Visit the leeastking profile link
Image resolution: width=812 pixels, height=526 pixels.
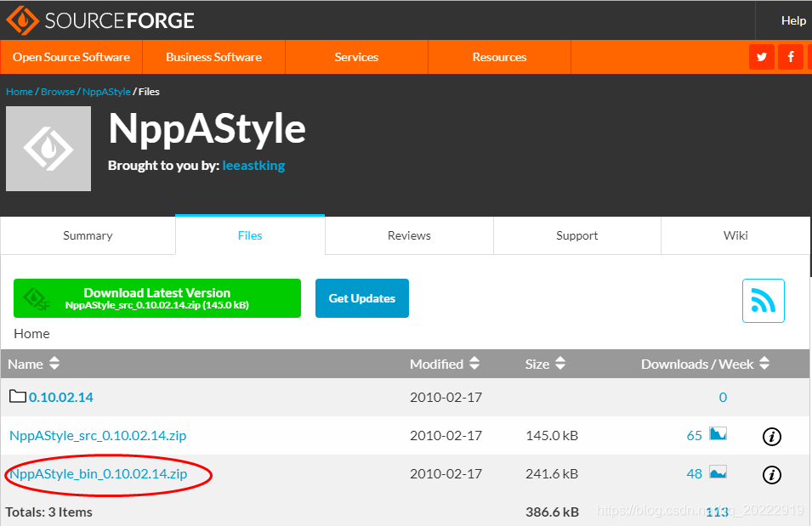coord(253,166)
